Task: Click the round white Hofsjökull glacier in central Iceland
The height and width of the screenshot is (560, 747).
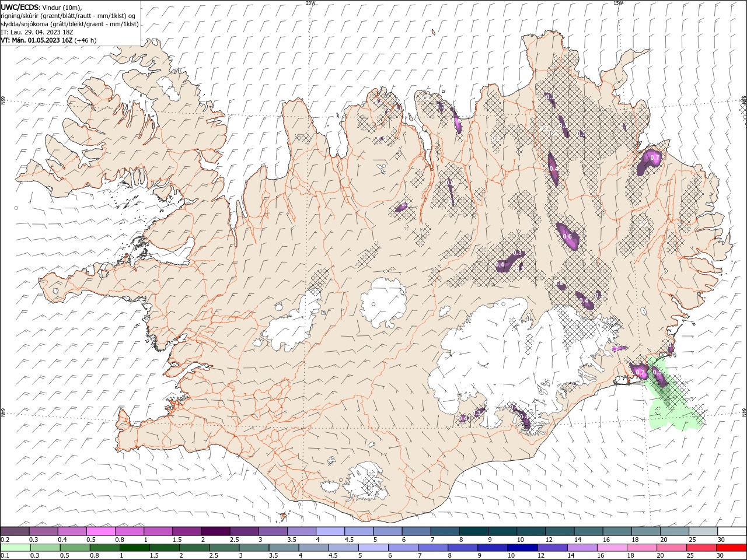Action: 383,303
